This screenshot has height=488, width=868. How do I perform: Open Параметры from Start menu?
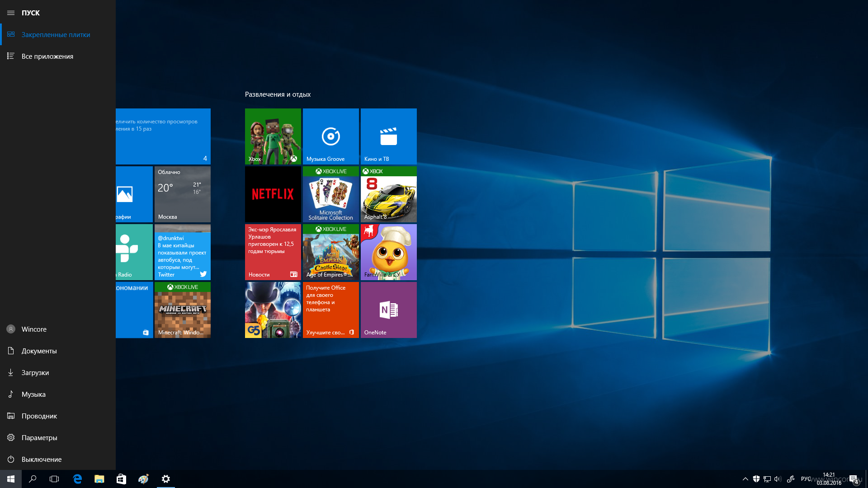click(x=58, y=437)
